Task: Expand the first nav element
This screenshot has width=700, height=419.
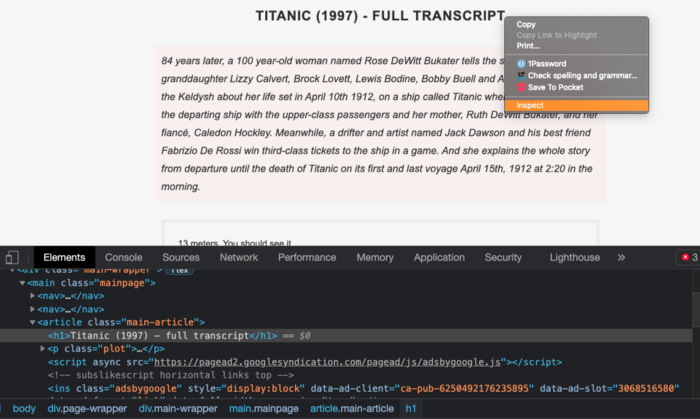Action: point(32,296)
